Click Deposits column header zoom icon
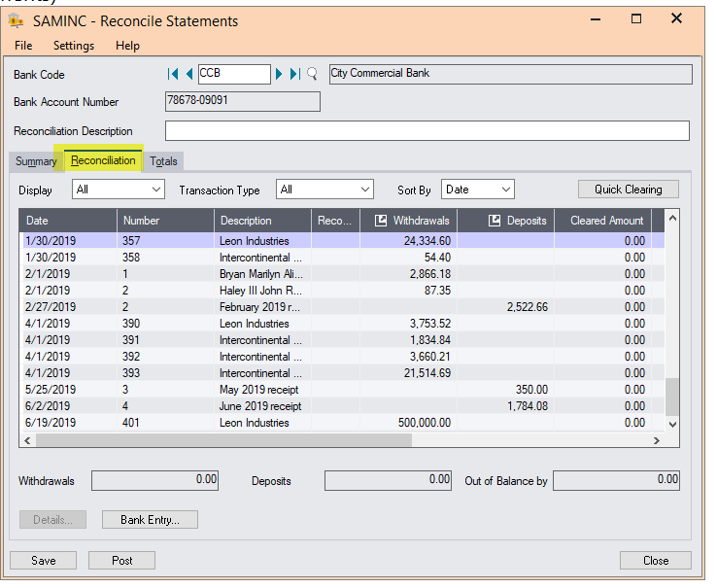This screenshot has width=717, height=588. point(494,221)
